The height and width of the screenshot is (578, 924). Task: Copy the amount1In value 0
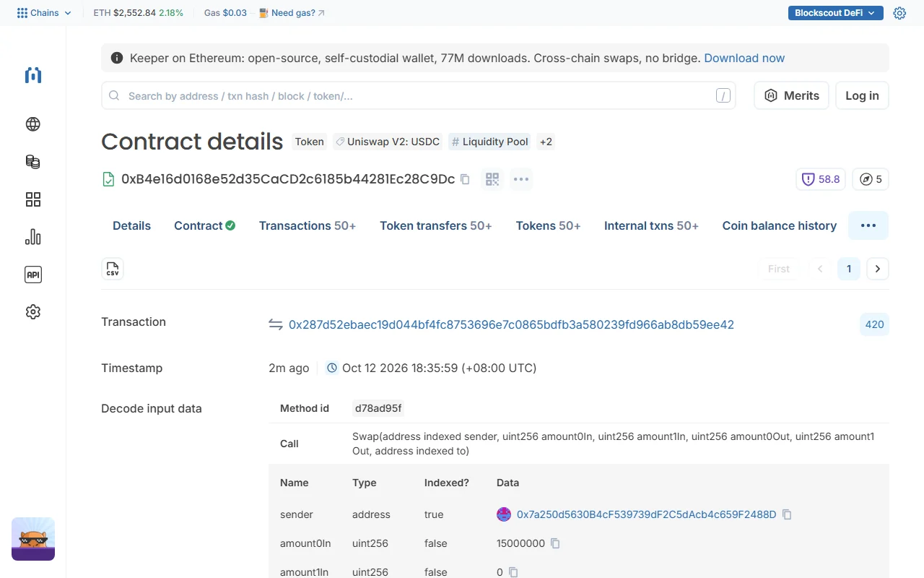coord(513,572)
